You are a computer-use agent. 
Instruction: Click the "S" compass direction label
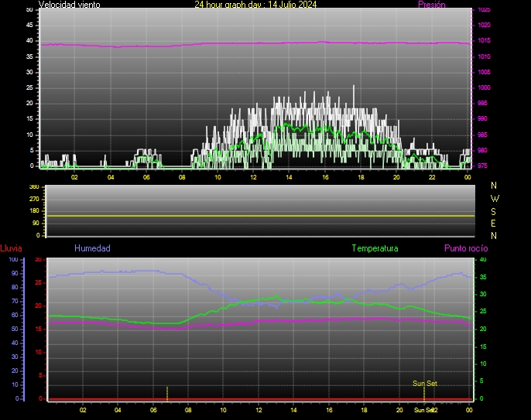point(493,211)
